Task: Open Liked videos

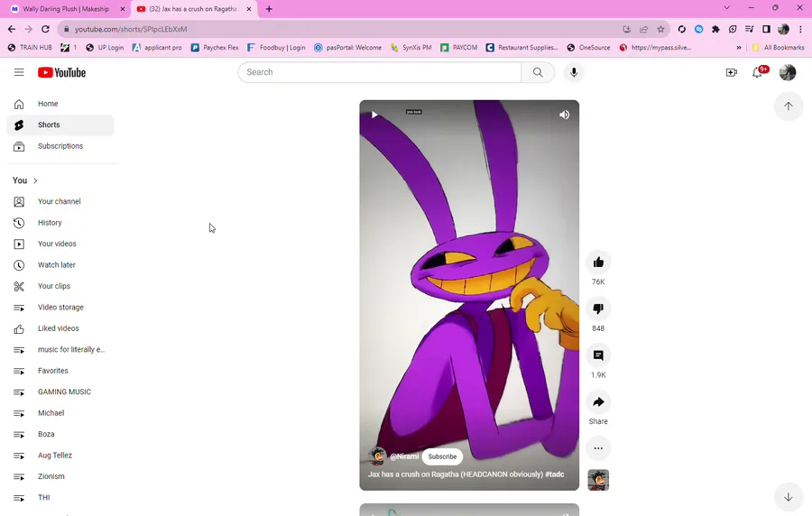Action: pos(60,328)
